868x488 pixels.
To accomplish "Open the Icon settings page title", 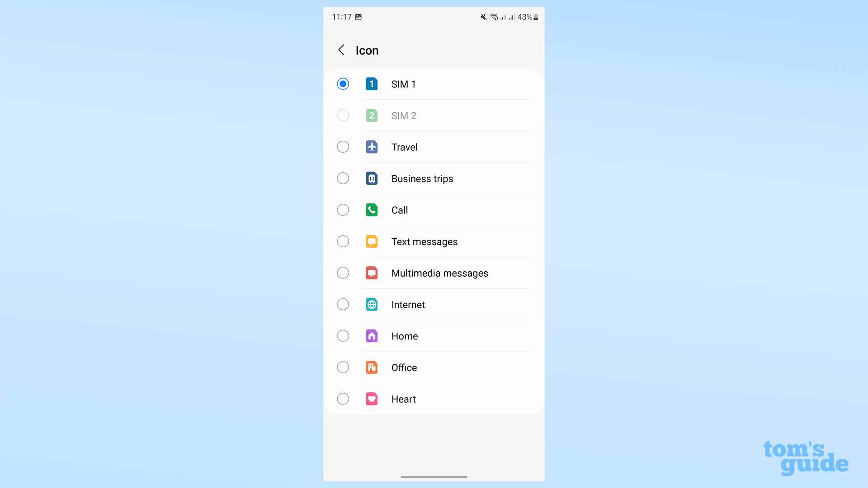I will 367,50.
